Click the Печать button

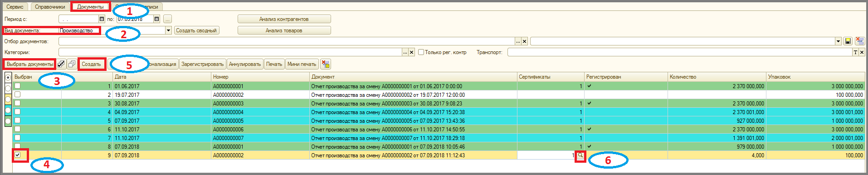274,64
